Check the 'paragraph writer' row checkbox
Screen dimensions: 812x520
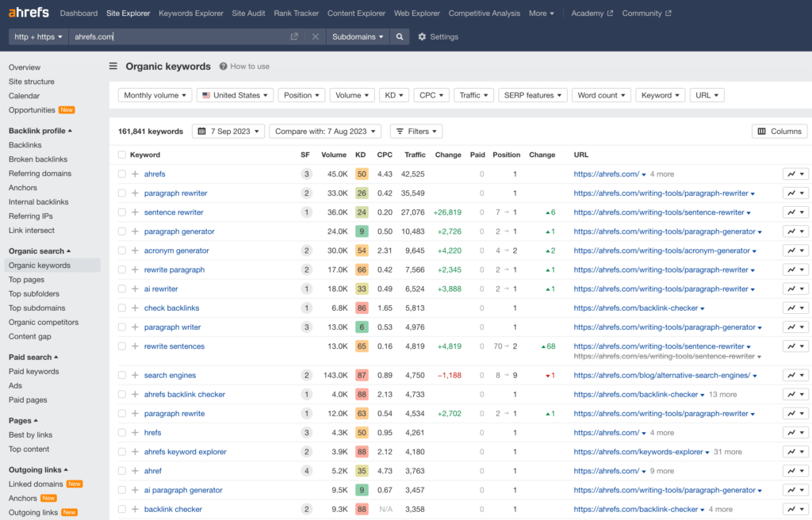point(121,327)
